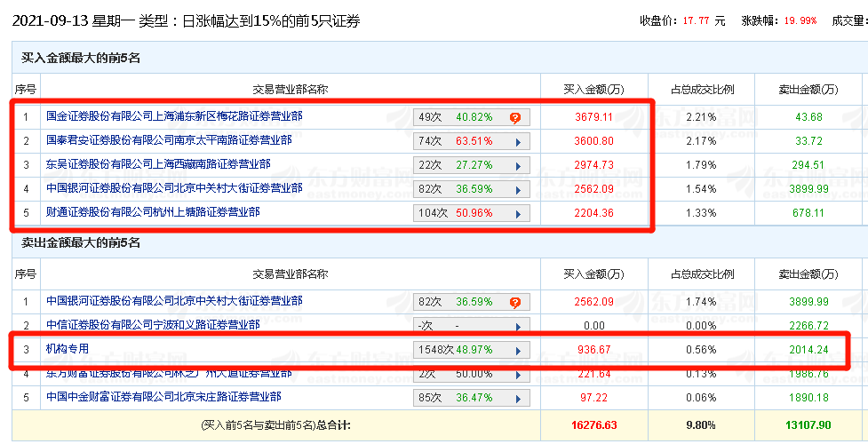868x444 pixels.
Task: Click the question mark icon in 国金证券 row
Action: (x=514, y=118)
